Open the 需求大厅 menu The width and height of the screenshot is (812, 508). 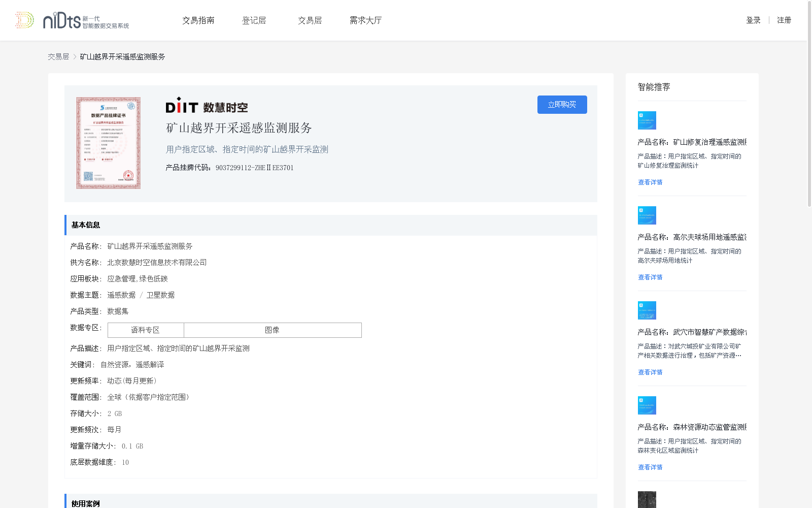click(x=365, y=20)
